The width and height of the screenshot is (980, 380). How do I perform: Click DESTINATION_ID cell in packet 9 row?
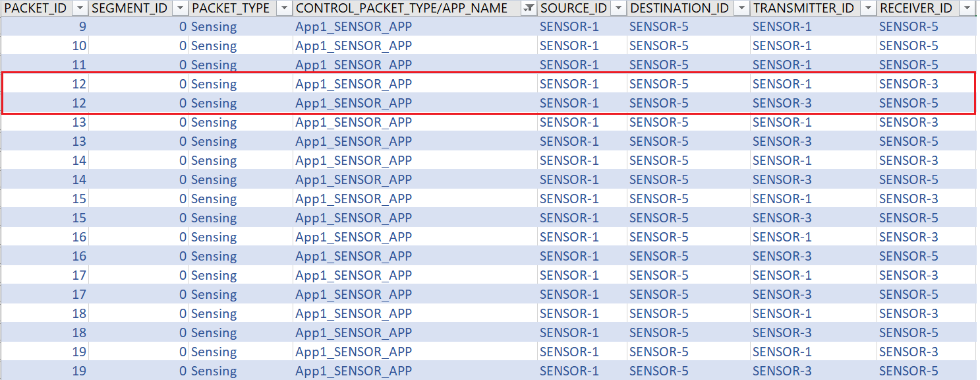pyautogui.click(x=658, y=27)
